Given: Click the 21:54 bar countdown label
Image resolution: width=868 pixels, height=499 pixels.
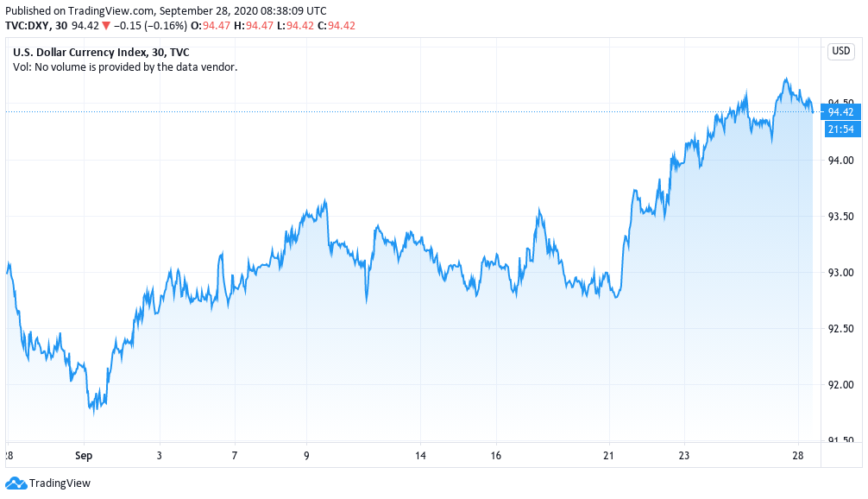Looking at the screenshot, I should 840,129.
